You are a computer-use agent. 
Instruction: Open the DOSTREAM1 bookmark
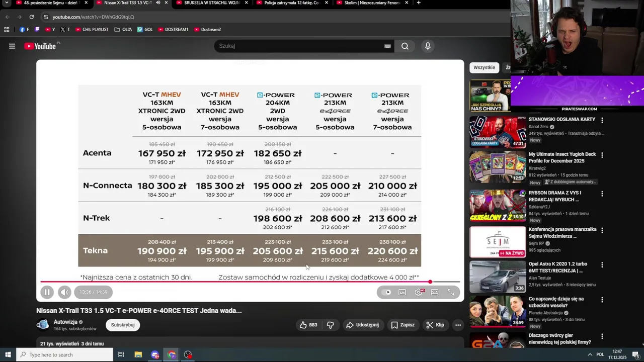click(173, 30)
